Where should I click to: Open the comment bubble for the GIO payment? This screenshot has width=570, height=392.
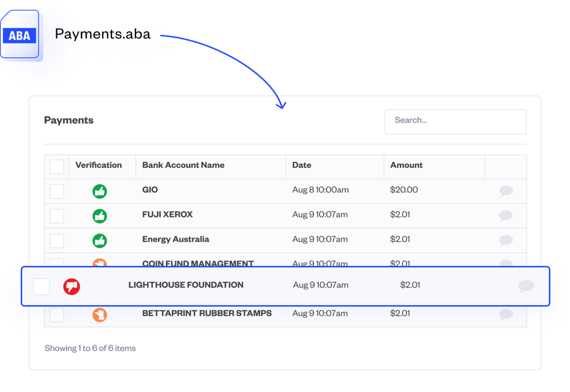[506, 191]
